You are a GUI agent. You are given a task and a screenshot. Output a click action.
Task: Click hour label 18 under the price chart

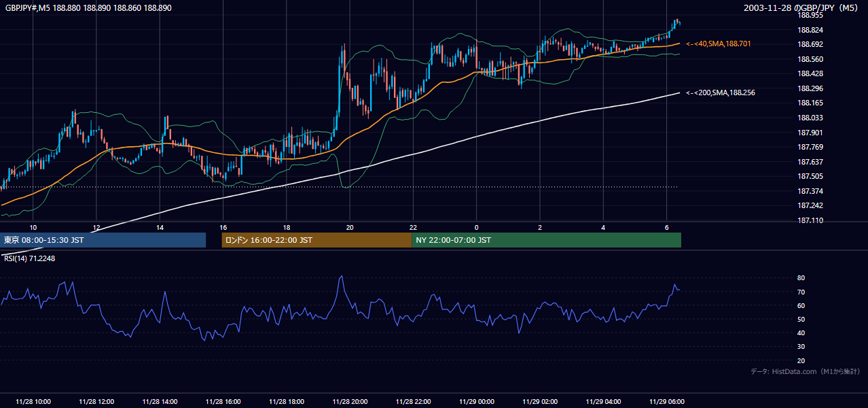tap(287, 227)
